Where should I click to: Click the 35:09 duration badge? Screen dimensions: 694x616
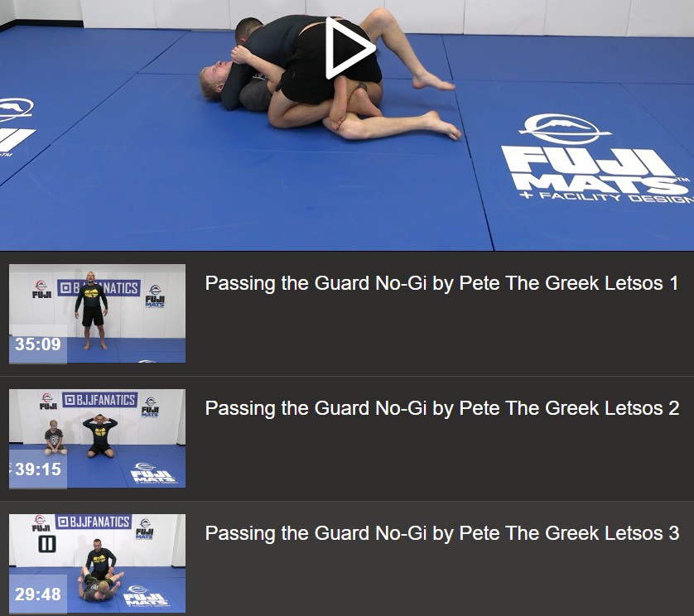tap(38, 344)
